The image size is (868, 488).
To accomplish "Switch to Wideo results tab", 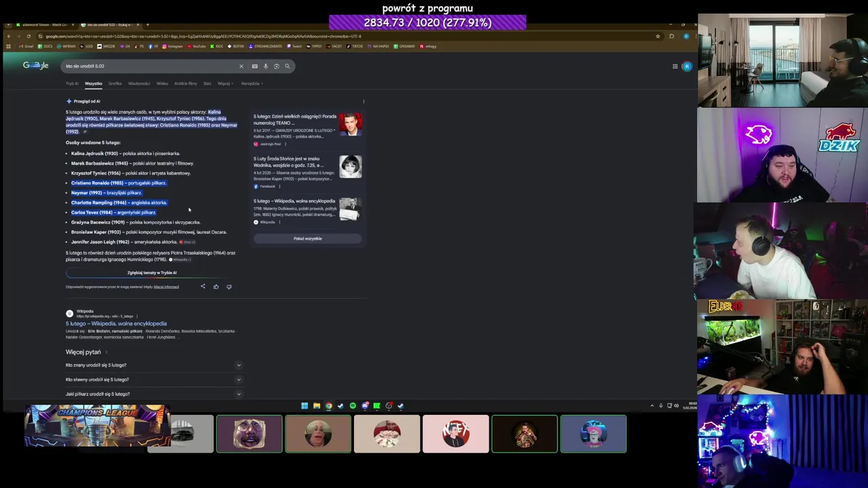I will coord(162,83).
